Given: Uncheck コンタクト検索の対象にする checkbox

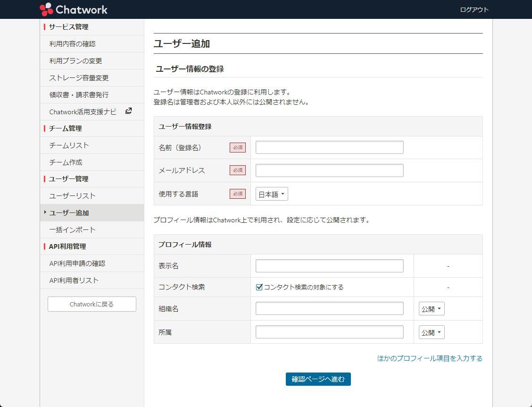Looking at the screenshot, I should point(259,287).
